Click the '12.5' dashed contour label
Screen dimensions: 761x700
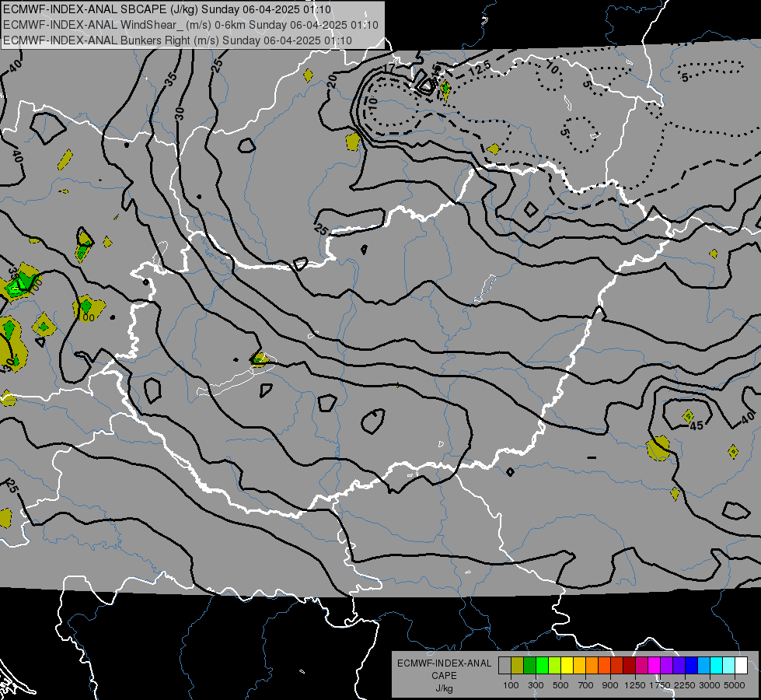point(480,68)
